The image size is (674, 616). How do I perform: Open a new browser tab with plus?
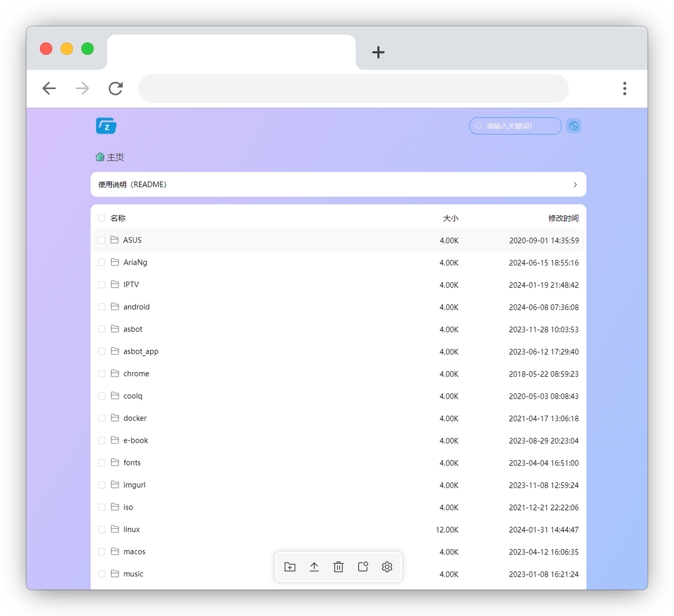[378, 52]
